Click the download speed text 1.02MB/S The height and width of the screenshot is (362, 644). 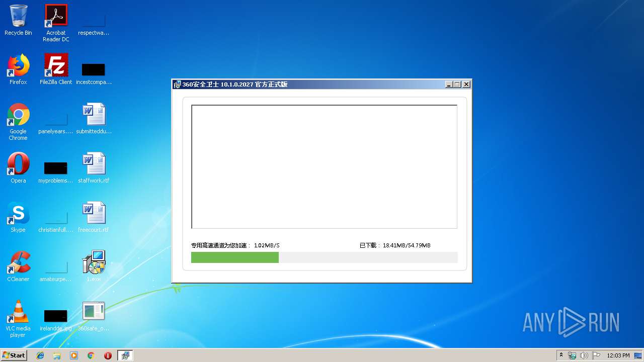click(267, 245)
